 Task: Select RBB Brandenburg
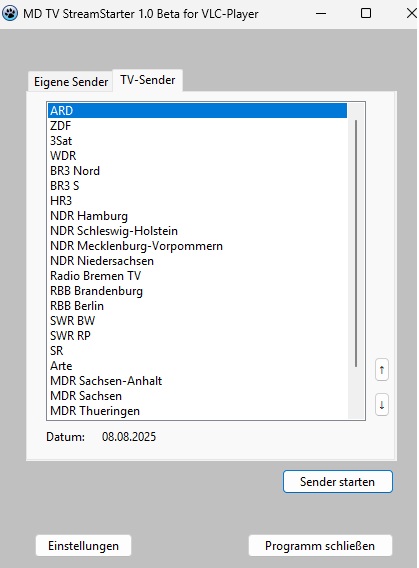click(197, 291)
